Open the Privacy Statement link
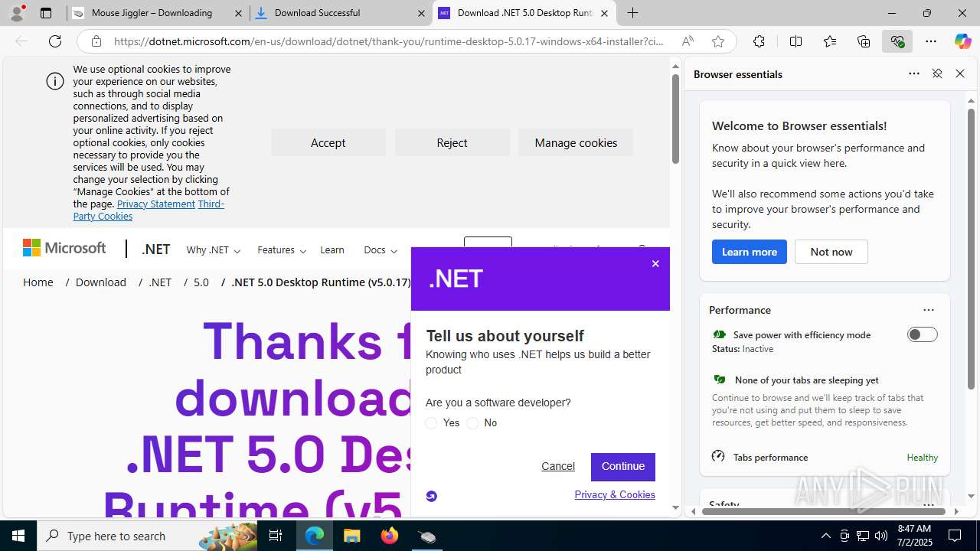 (x=156, y=204)
